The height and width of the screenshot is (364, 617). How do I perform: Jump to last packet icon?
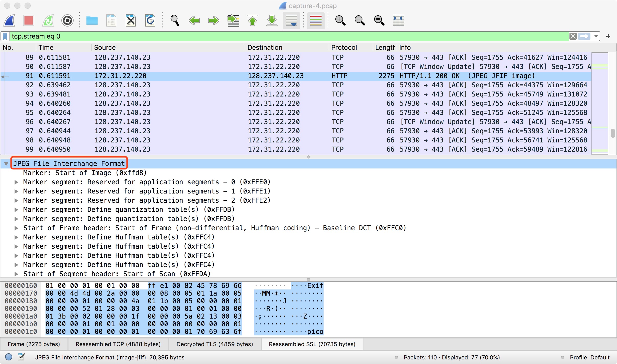[272, 20]
